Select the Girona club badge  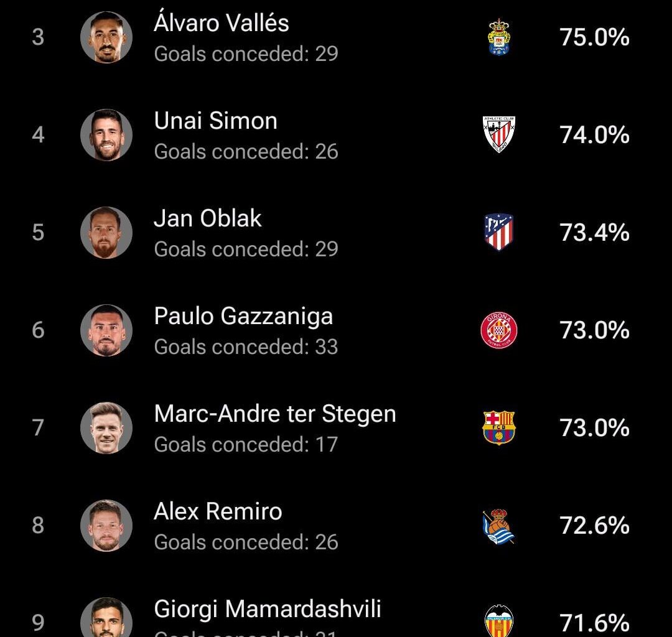pos(499,330)
